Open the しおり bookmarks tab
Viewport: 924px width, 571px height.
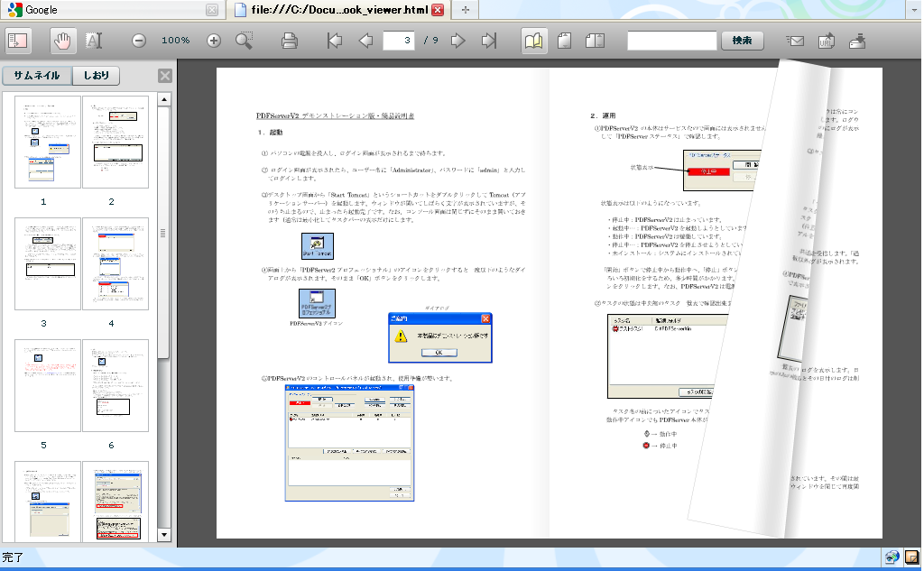pyautogui.click(x=96, y=76)
